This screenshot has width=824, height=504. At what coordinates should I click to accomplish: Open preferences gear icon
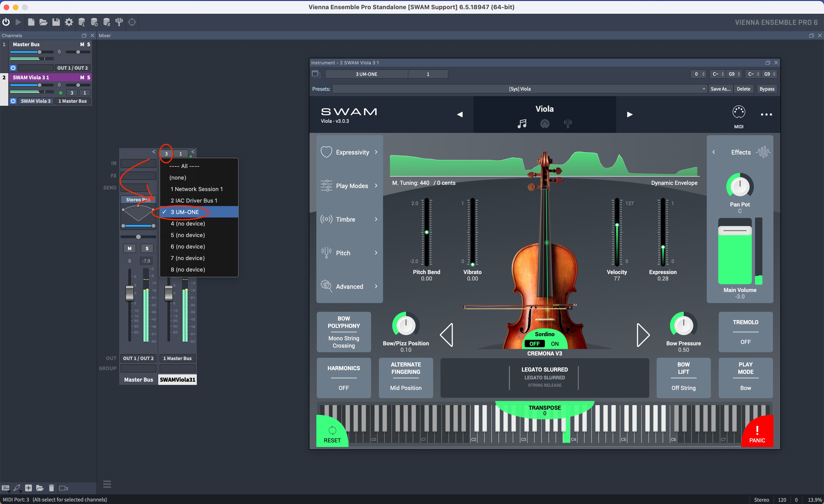pos(69,22)
